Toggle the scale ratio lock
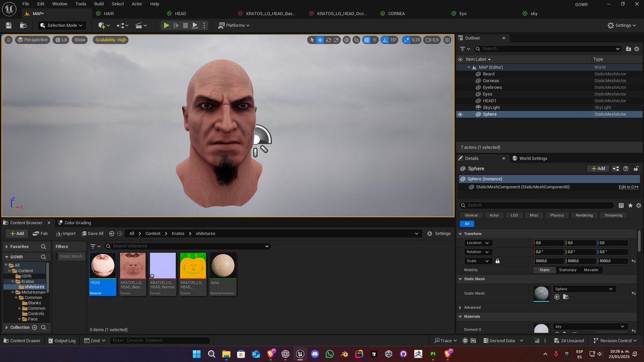This screenshot has width=644, height=362. click(x=497, y=261)
